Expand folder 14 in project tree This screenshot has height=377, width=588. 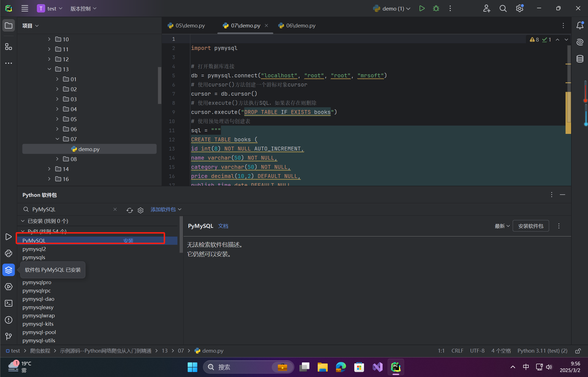pos(49,169)
